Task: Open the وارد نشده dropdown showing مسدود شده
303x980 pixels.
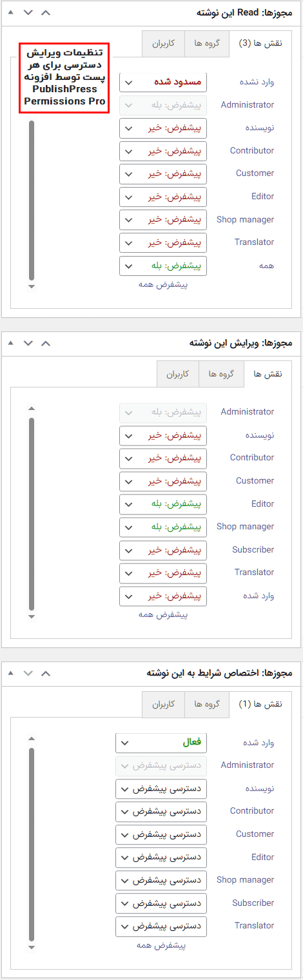Action: click(x=163, y=83)
